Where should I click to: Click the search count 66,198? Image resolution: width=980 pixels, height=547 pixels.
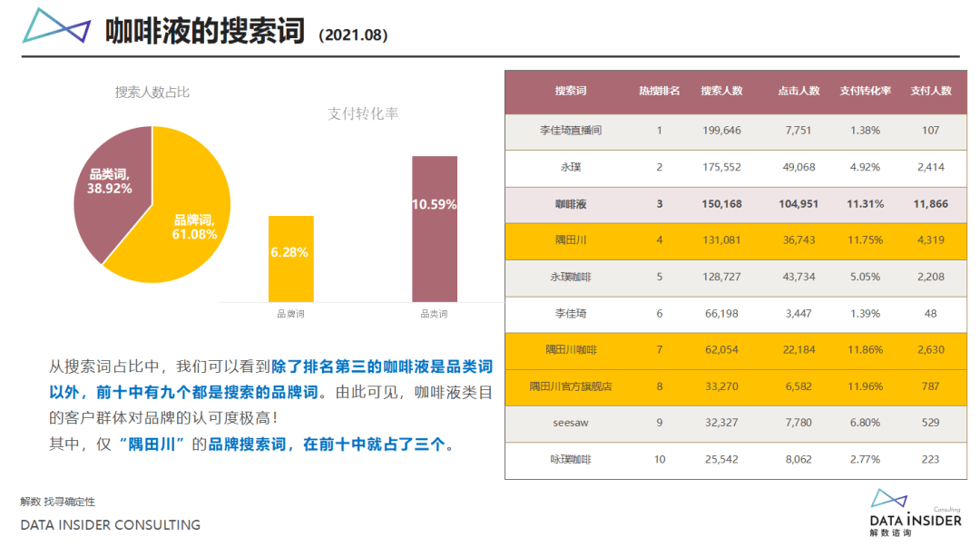pyautogui.click(x=722, y=313)
